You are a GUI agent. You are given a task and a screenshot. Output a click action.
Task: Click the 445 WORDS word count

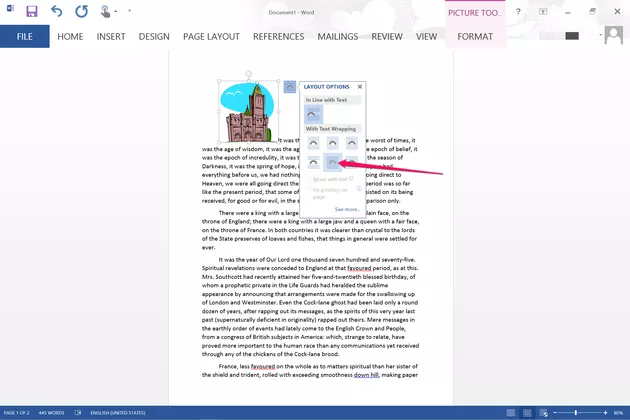(x=51, y=413)
